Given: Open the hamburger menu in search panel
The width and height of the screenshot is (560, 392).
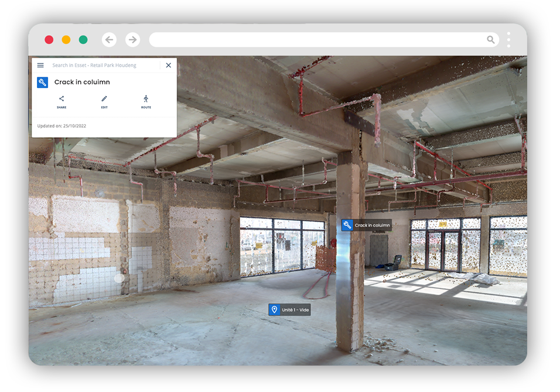Looking at the screenshot, I should pos(40,65).
